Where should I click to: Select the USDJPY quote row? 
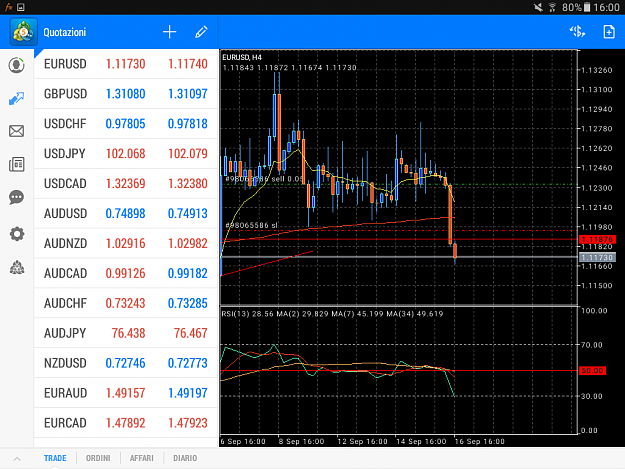point(126,153)
